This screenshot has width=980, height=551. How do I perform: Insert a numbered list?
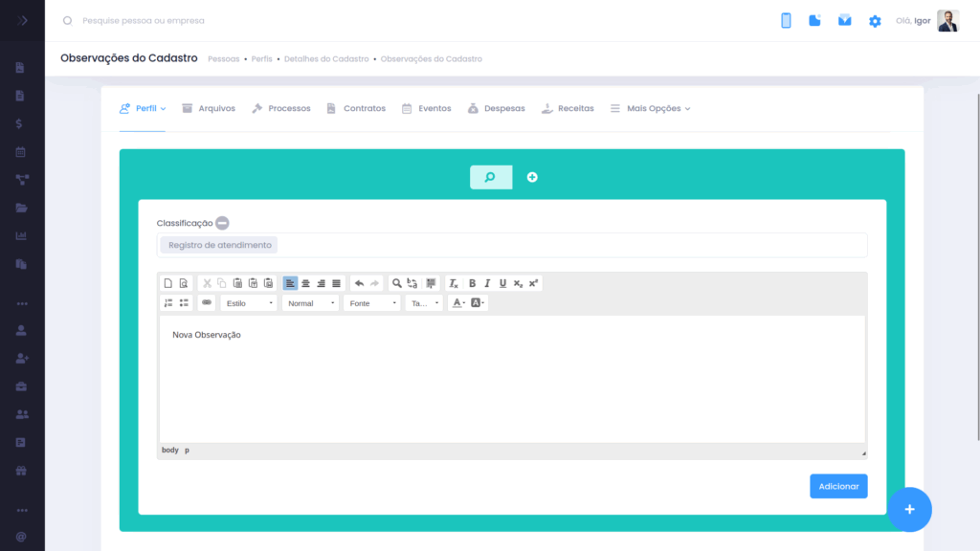tap(168, 303)
